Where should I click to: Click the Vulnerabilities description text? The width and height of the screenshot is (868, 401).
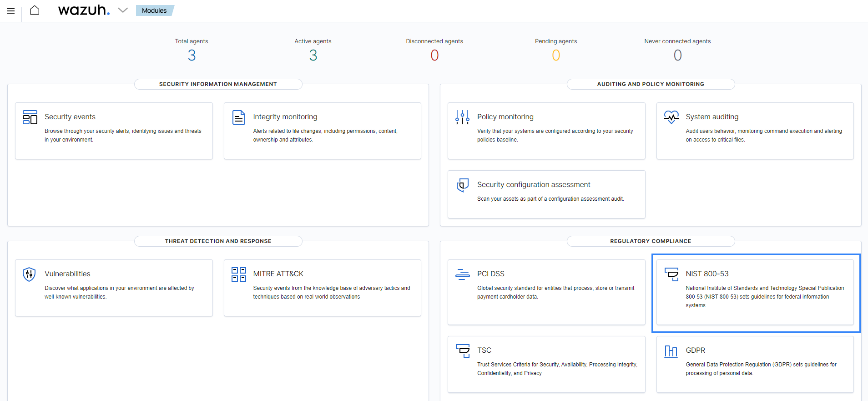[x=119, y=292]
